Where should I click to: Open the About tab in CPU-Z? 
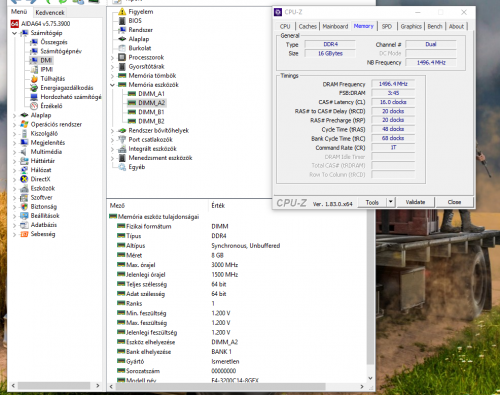tap(456, 26)
